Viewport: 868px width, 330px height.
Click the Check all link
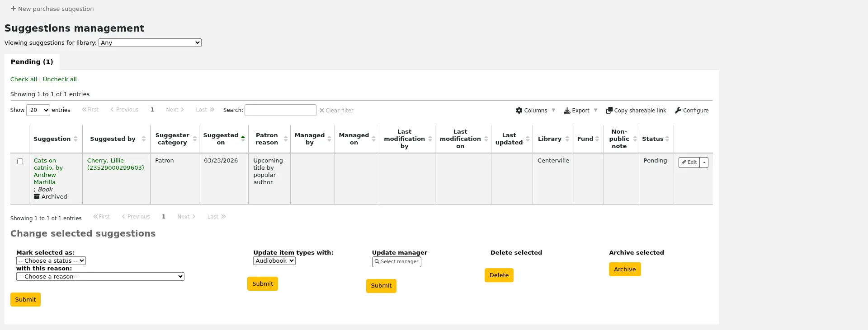point(24,79)
